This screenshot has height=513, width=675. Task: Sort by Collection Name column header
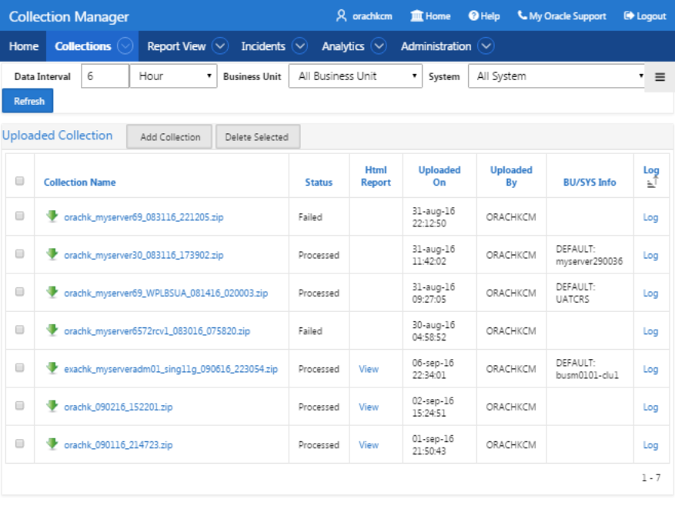80,182
